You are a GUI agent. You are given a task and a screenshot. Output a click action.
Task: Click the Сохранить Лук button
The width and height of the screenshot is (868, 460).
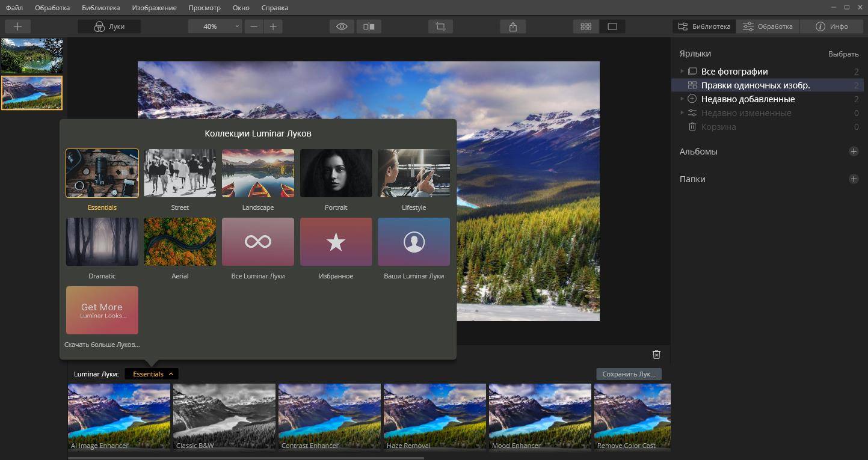pyautogui.click(x=629, y=374)
